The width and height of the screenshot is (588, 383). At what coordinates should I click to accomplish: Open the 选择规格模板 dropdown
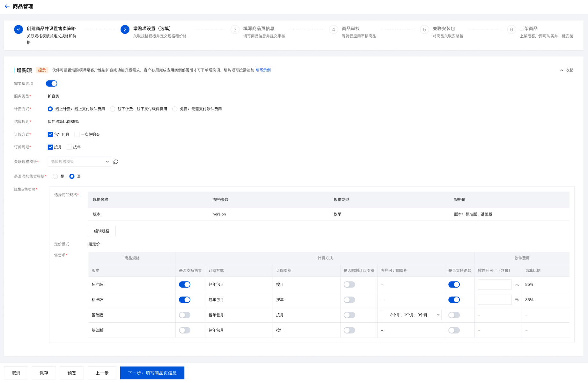point(79,162)
